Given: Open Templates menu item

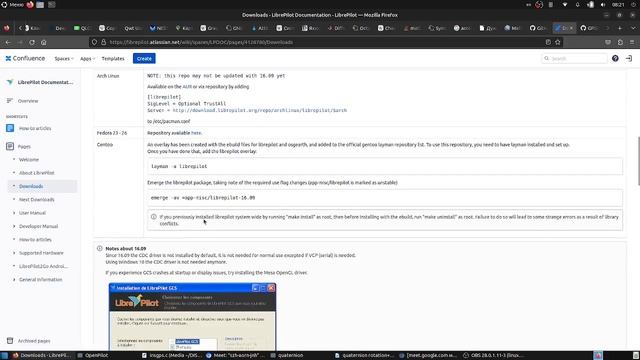Looking at the screenshot, I should [x=113, y=58].
